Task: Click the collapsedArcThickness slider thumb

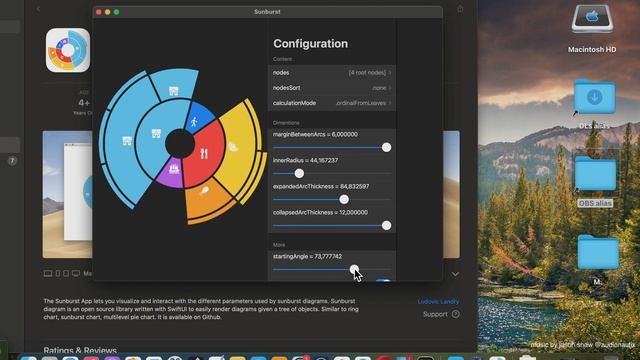Action: [386, 225]
